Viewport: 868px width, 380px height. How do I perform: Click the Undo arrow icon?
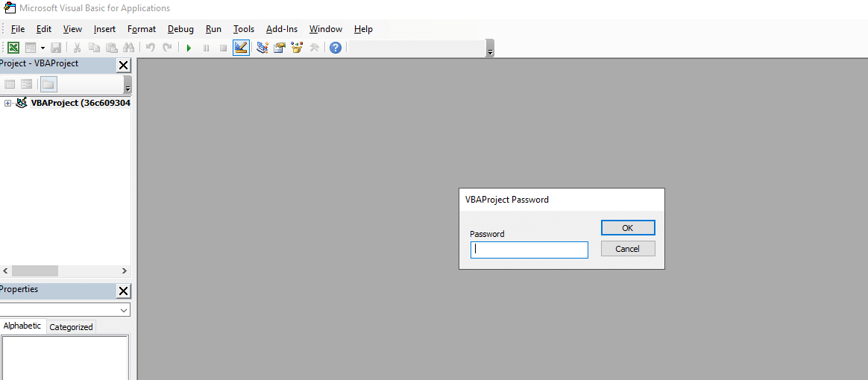pyautogui.click(x=150, y=48)
